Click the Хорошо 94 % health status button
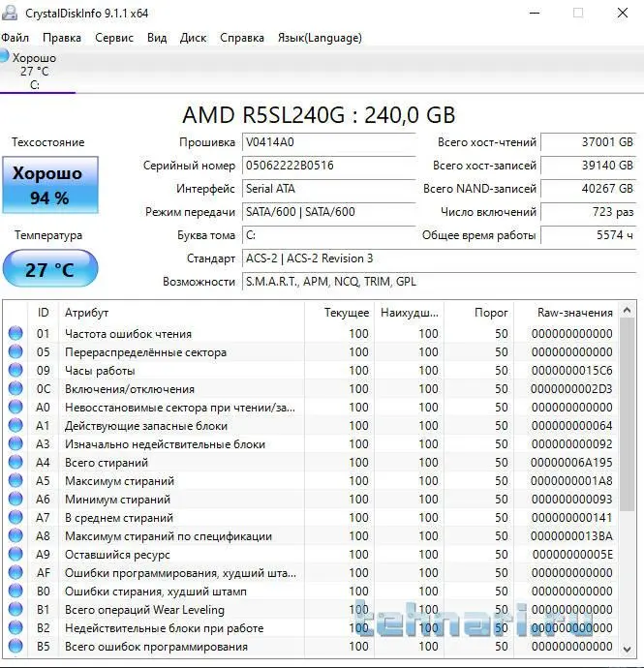Image resolution: width=644 pixels, height=668 pixels. click(50, 185)
